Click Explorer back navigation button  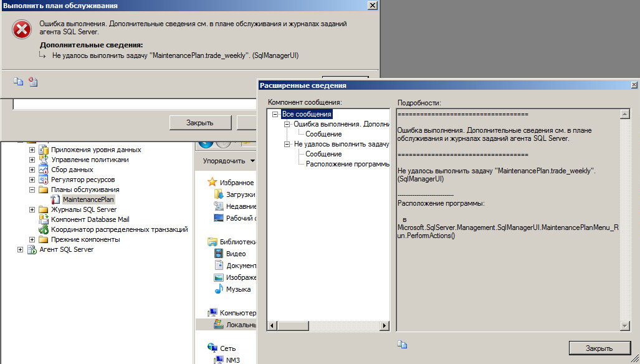[x=206, y=143]
